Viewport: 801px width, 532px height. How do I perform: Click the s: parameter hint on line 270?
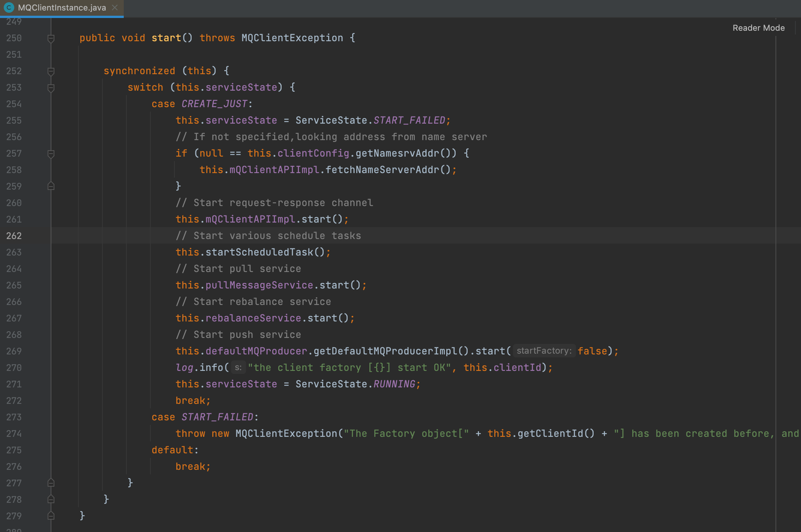pos(238,368)
